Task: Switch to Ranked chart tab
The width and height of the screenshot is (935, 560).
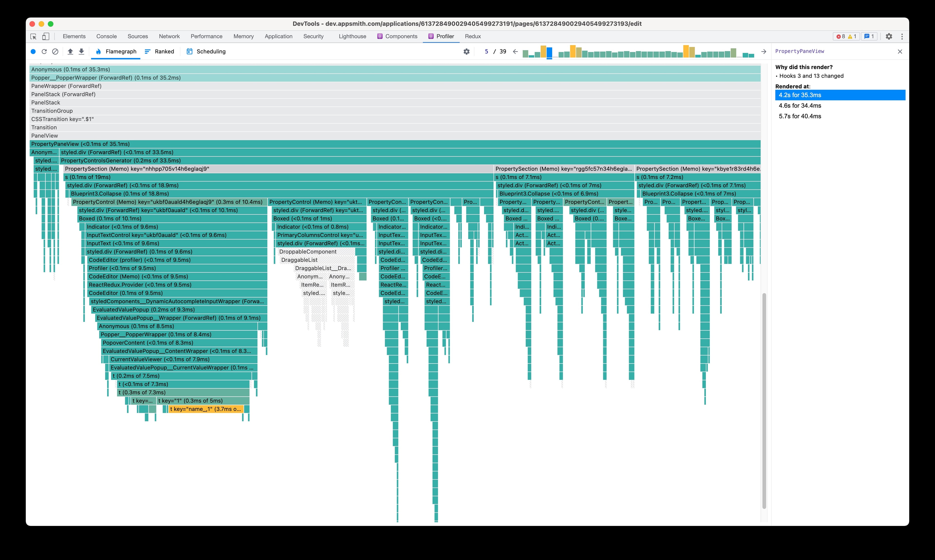Action: click(159, 51)
